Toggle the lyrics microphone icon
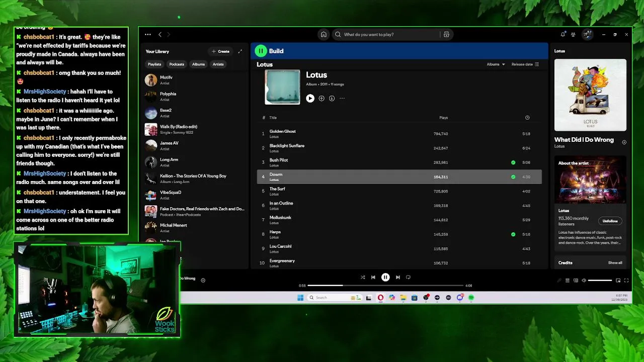Image resolution: width=644 pixels, height=362 pixels. click(559, 281)
